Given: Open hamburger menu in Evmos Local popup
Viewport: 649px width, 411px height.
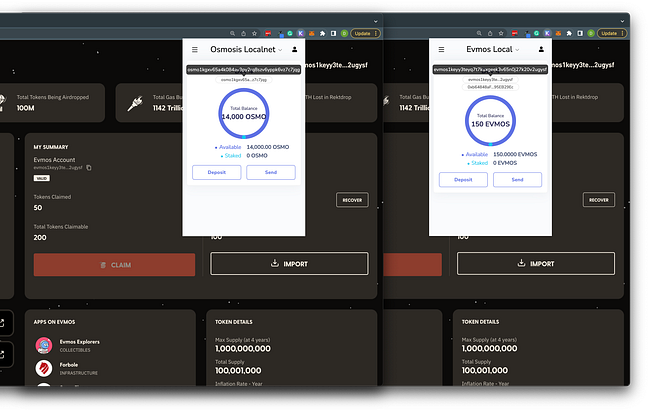Looking at the screenshot, I should click(441, 50).
